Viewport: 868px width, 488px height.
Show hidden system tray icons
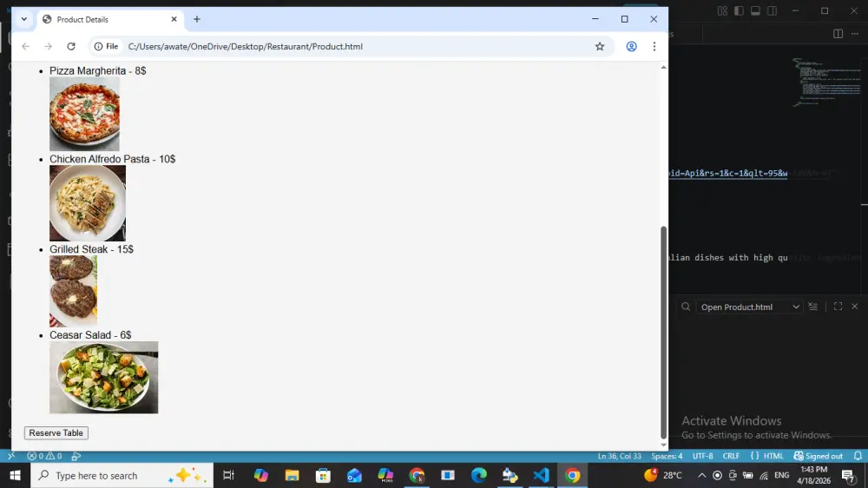[701, 475]
